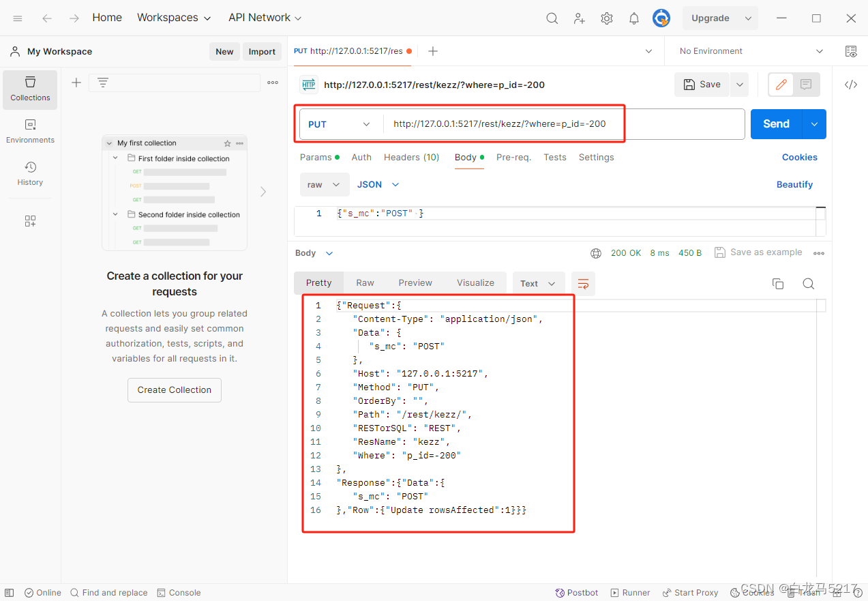Screen dimensions: 868x601
Task: Open the code snippet icon
Action: click(x=851, y=85)
